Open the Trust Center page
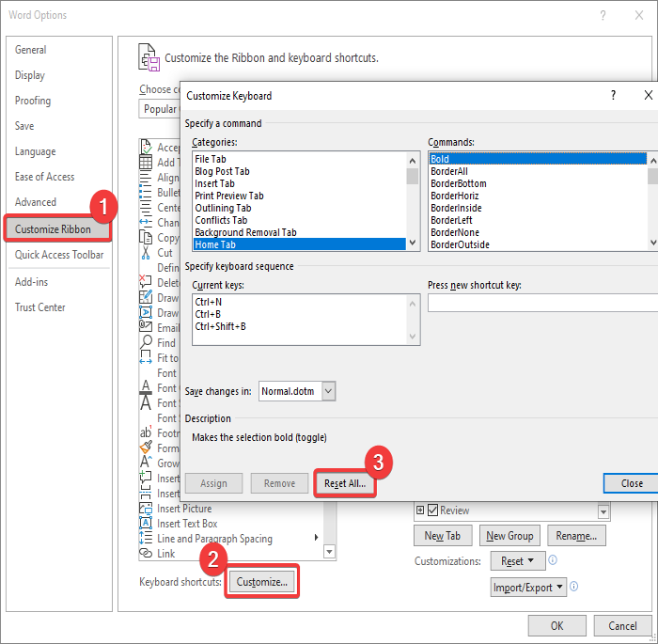 [40, 307]
